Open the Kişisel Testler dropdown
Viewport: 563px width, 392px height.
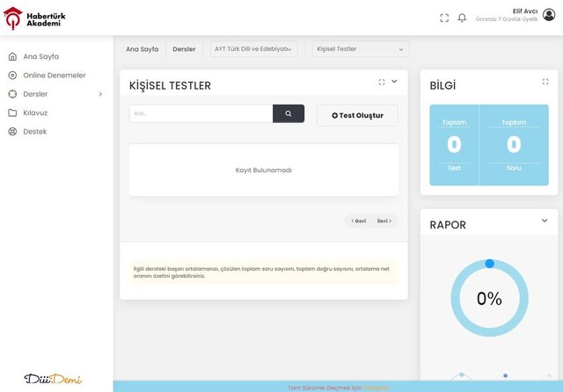click(361, 49)
